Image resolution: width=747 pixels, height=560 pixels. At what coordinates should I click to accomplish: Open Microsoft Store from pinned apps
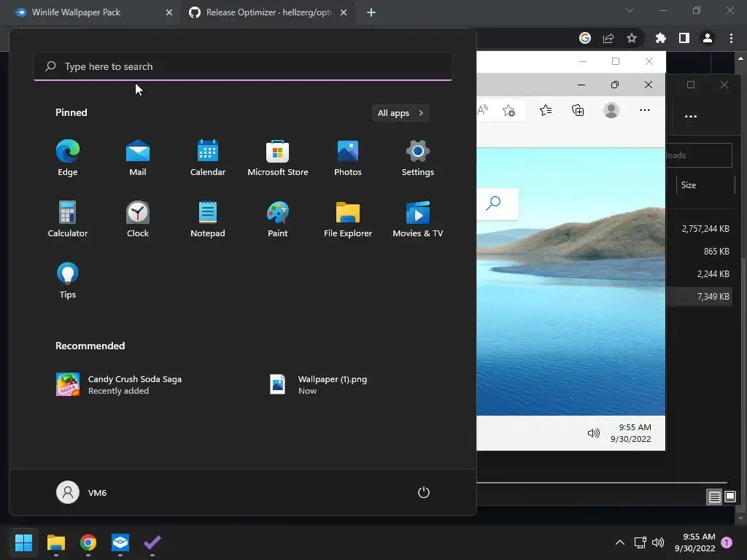pos(278,158)
